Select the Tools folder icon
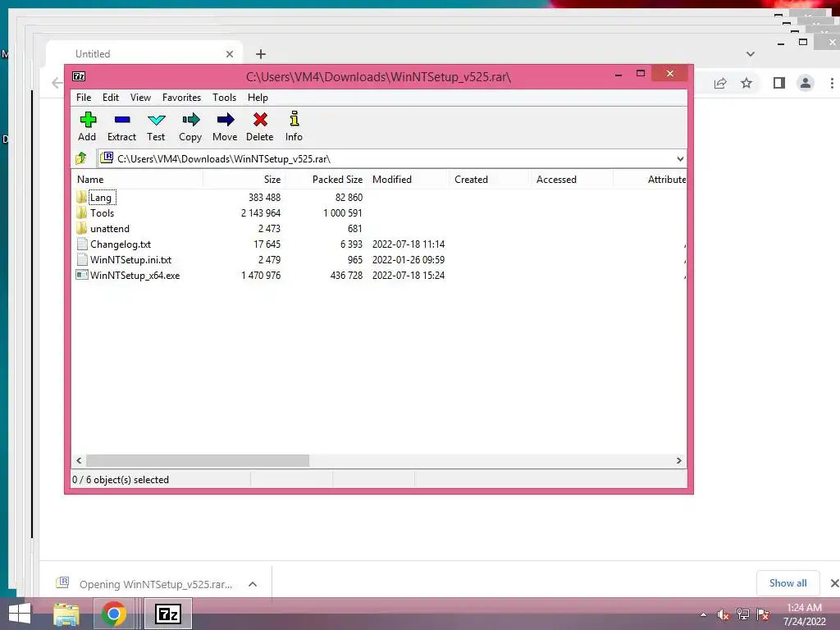The image size is (840, 630). [81, 213]
